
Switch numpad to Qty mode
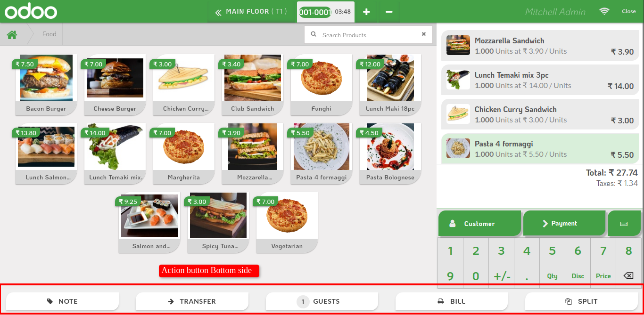[552, 276]
